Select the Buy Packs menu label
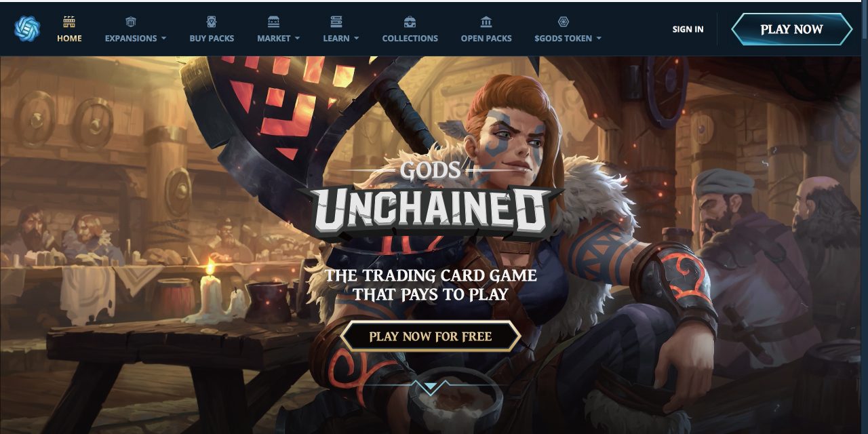Viewport: 868px width, 434px height. click(212, 39)
